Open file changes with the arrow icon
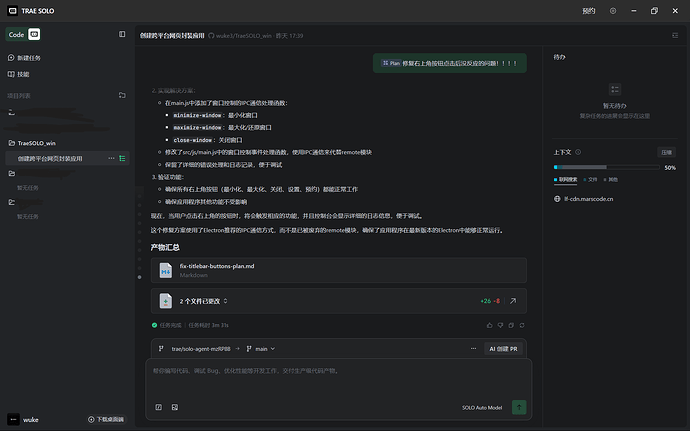The image size is (690, 431). click(513, 301)
